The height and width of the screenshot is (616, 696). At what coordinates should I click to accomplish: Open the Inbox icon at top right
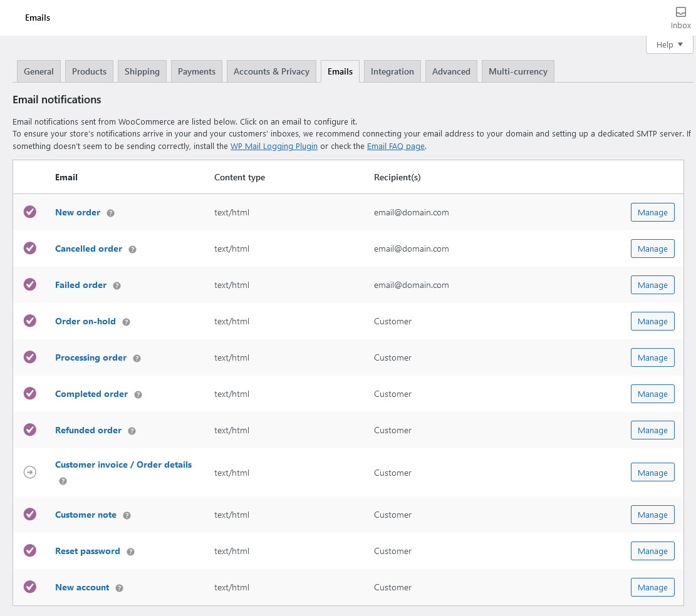tap(680, 18)
